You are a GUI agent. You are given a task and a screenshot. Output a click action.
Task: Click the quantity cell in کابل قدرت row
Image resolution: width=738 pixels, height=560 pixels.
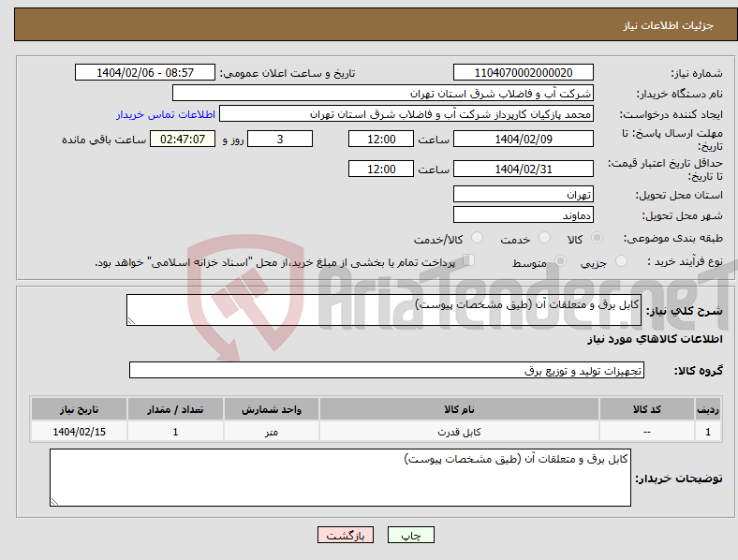pos(175,432)
